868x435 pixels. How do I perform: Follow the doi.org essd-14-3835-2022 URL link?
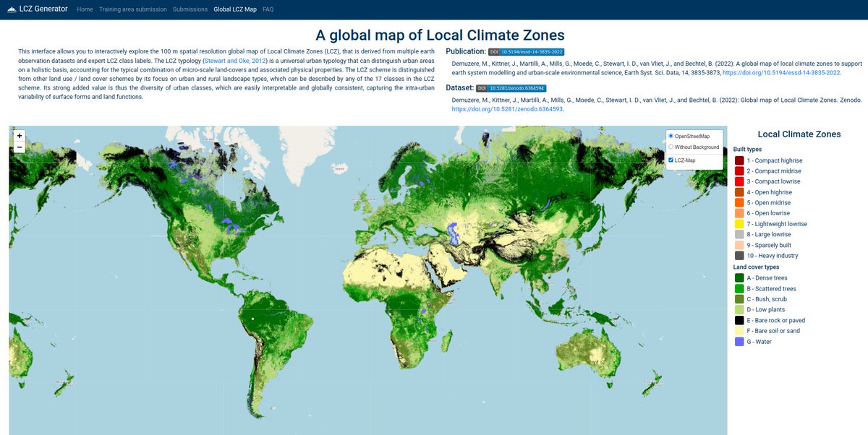click(783, 73)
